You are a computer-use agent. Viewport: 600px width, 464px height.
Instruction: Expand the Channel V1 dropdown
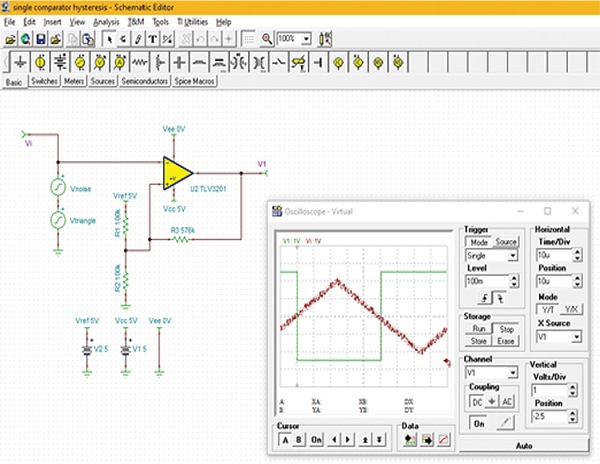513,372
